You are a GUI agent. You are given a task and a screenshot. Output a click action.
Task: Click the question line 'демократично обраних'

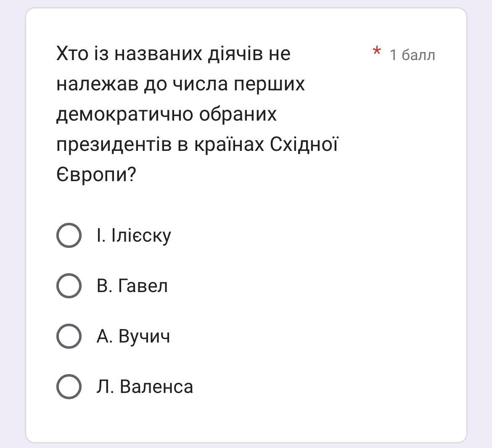coord(167,114)
